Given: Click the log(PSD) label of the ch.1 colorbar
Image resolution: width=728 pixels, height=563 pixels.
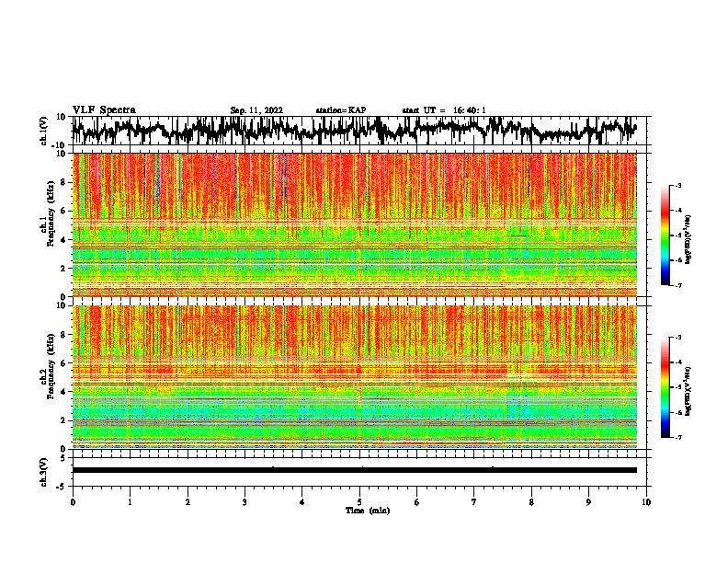Looking at the screenshot, I should [x=688, y=240].
